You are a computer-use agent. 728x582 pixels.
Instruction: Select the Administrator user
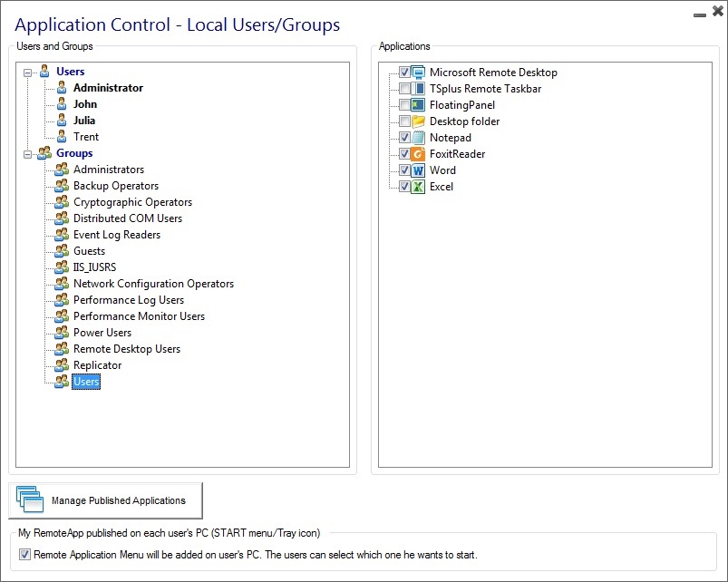tap(108, 88)
